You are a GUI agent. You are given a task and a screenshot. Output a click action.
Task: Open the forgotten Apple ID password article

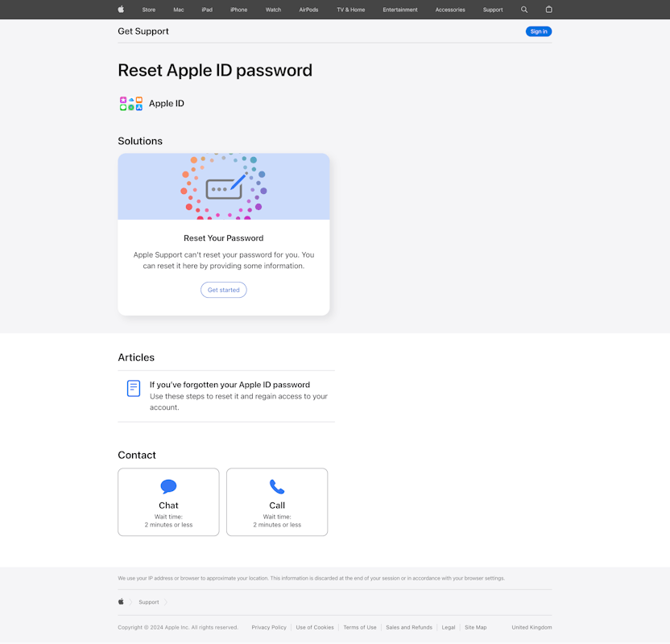(x=230, y=385)
